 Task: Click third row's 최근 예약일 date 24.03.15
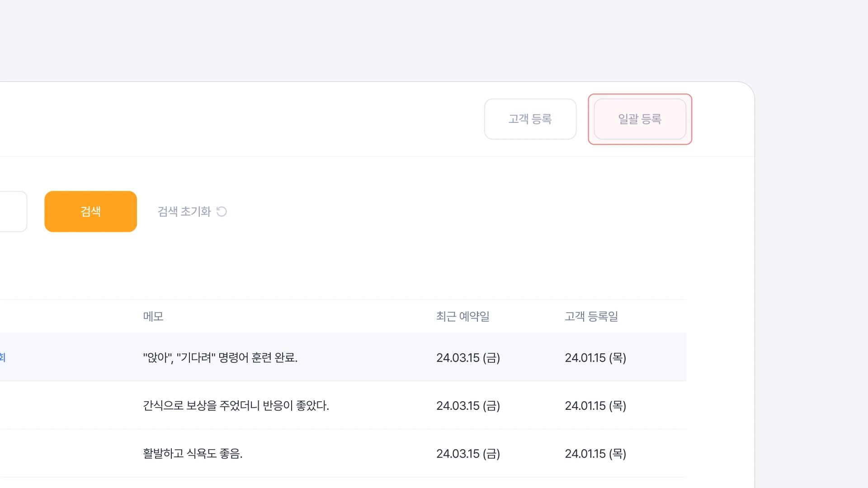point(468,454)
